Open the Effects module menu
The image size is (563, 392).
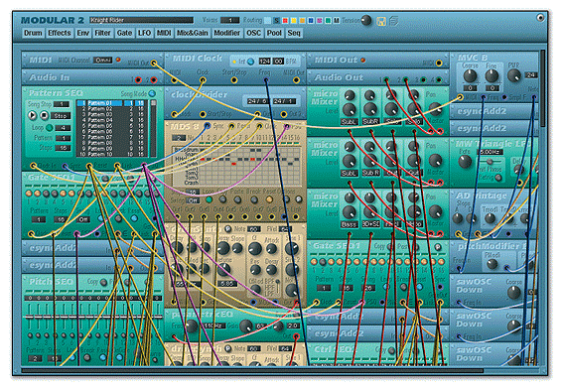[60, 33]
